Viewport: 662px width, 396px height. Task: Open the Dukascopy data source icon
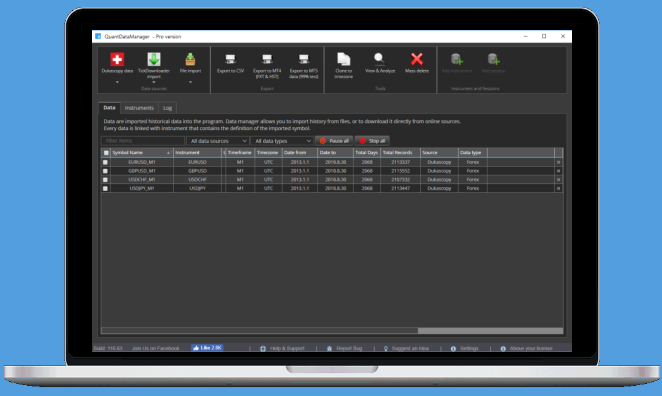pos(117,59)
